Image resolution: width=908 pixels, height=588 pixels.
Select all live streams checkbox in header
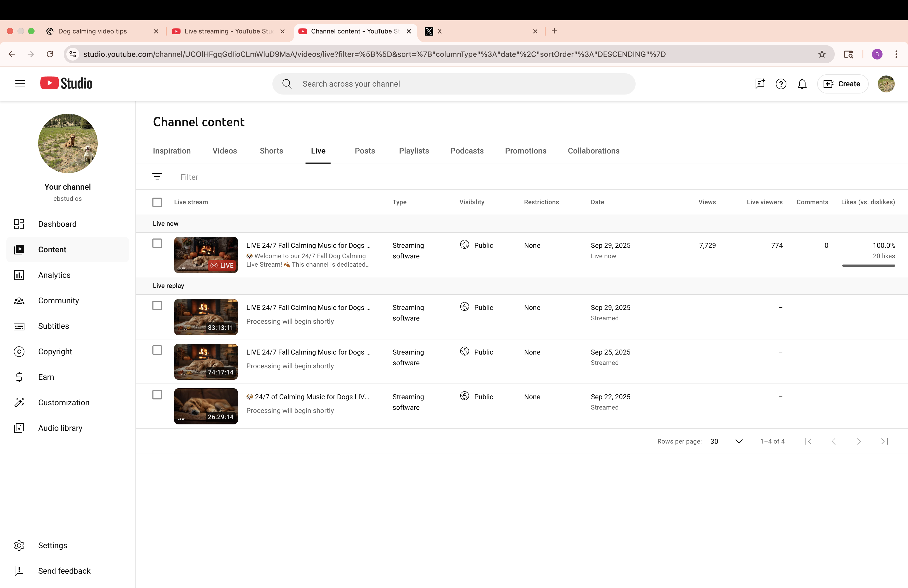pyautogui.click(x=157, y=202)
